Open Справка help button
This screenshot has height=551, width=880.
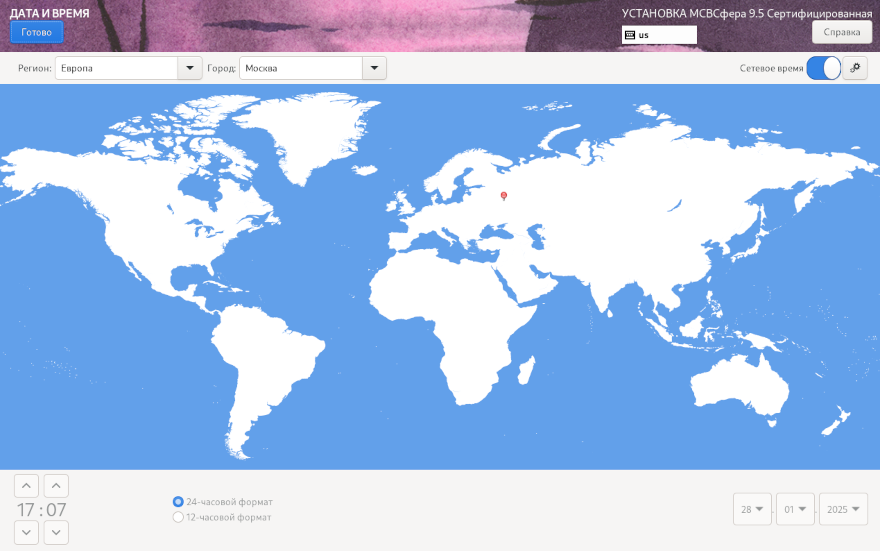[841, 32]
